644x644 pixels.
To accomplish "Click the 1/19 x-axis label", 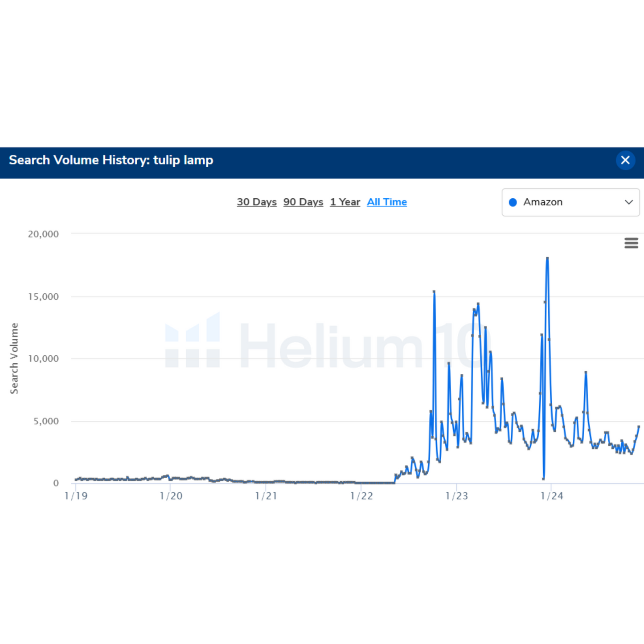I will point(76,496).
